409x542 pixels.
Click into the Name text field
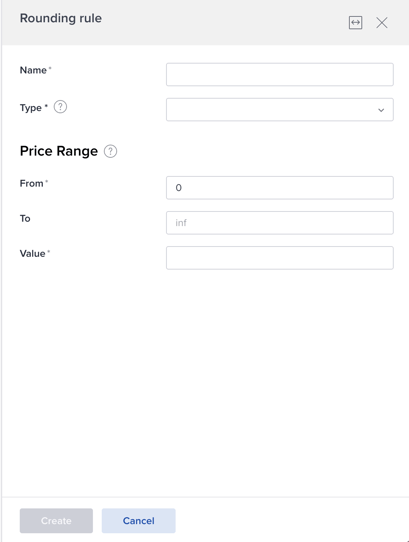click(x=280, y=74)
